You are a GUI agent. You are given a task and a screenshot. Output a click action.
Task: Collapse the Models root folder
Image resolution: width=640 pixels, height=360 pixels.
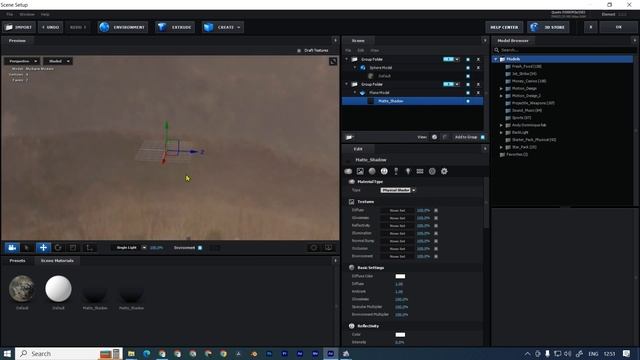coord(496,59)
